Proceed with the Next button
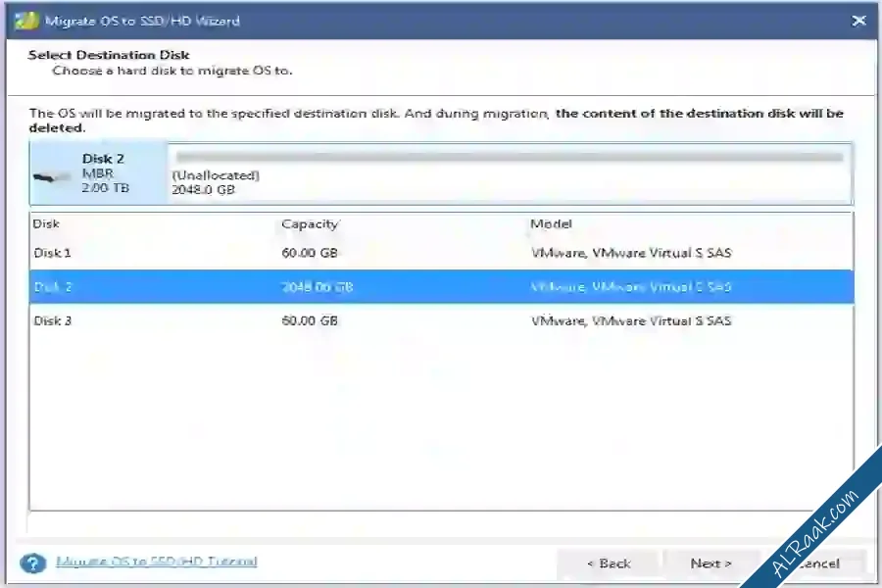The image size is (882, 588). 711,563
